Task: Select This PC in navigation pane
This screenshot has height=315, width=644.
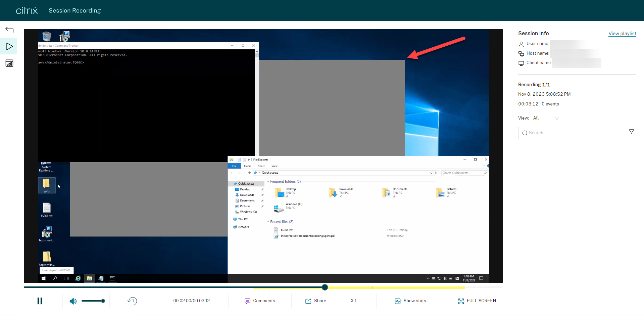Action: 243,220
